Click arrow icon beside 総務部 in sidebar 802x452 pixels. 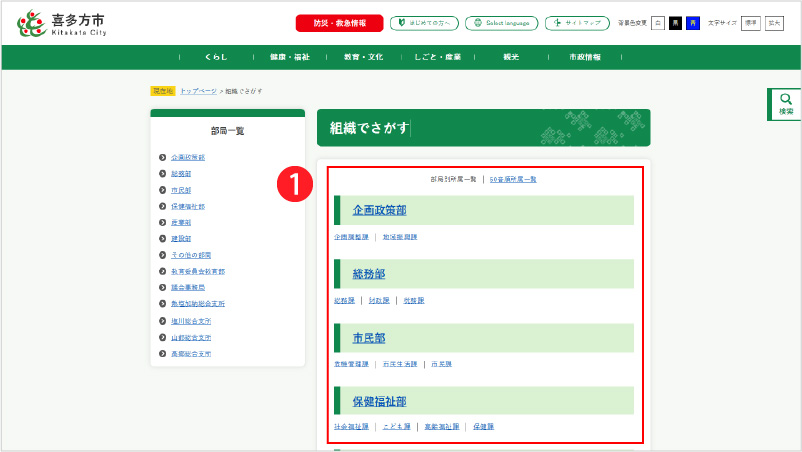click(162, 173)
